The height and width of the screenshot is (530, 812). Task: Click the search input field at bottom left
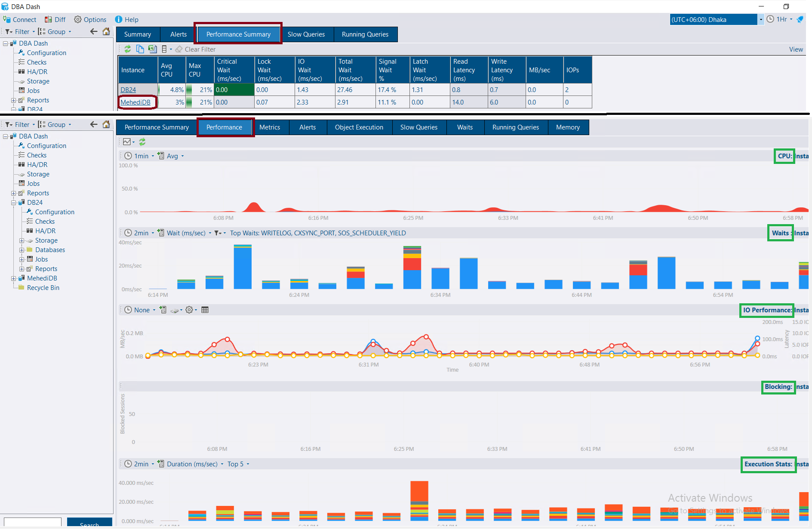coord(33,522)
